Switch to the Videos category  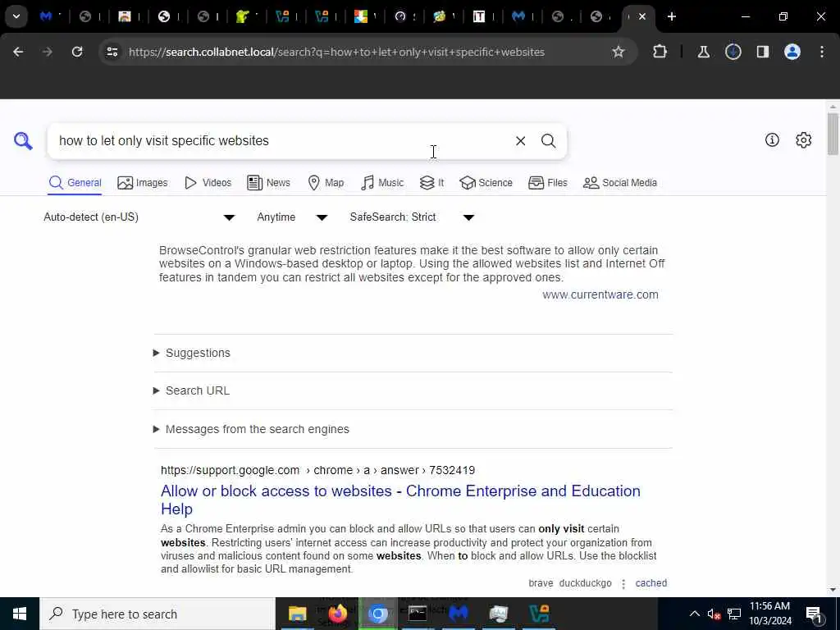(208, 183)
